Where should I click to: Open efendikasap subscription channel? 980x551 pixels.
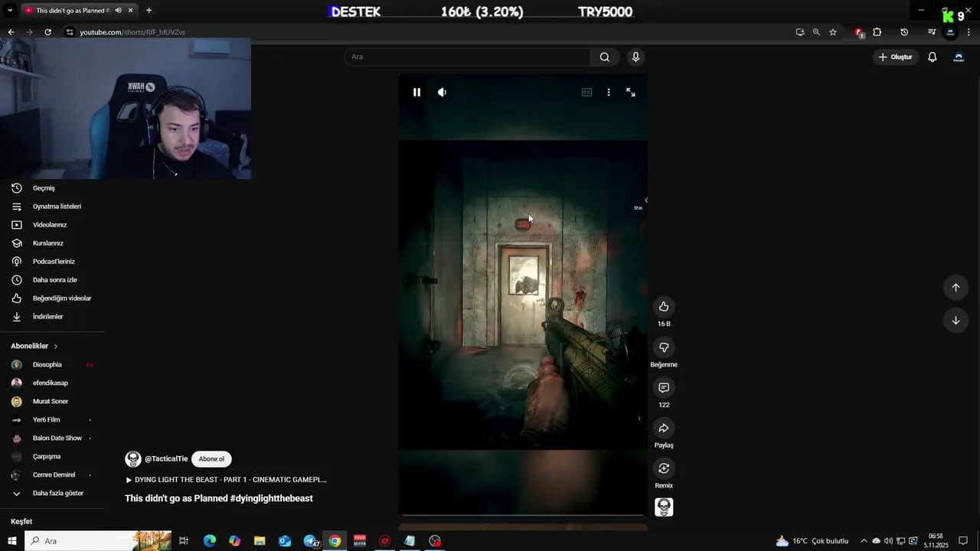[x=52, y=383]
